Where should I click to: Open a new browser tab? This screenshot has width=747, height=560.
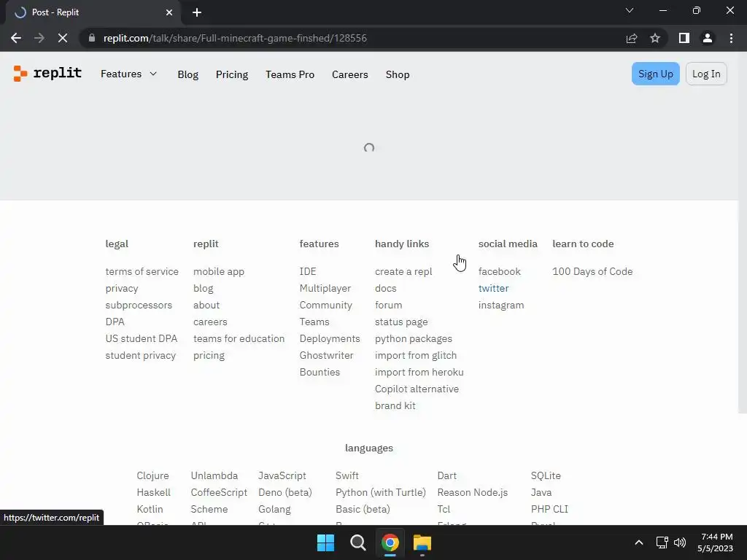197,12
